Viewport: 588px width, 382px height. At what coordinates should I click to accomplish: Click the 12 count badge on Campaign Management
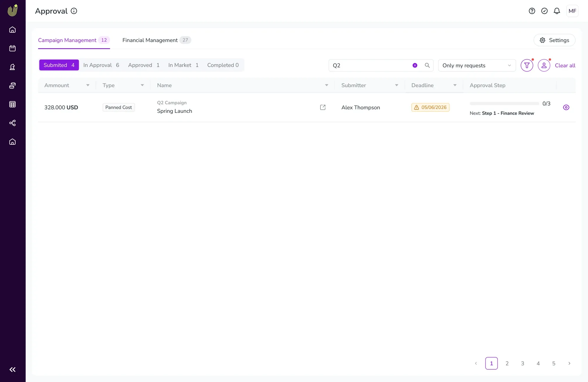pos(104,40)
